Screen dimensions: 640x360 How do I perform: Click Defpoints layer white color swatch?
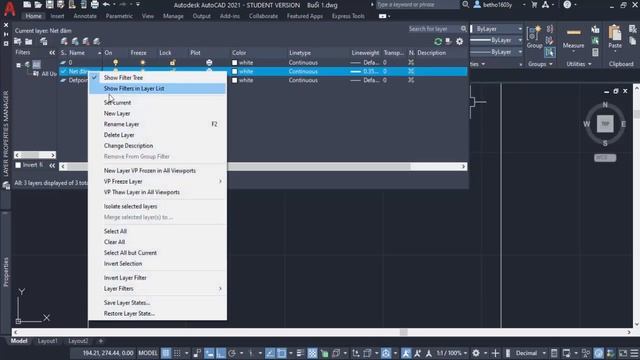tap(234, 80)
